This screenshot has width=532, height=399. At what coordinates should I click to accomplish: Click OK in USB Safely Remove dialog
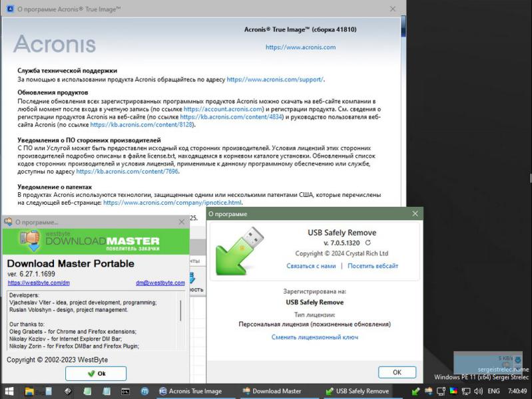[x=397, y=372]
